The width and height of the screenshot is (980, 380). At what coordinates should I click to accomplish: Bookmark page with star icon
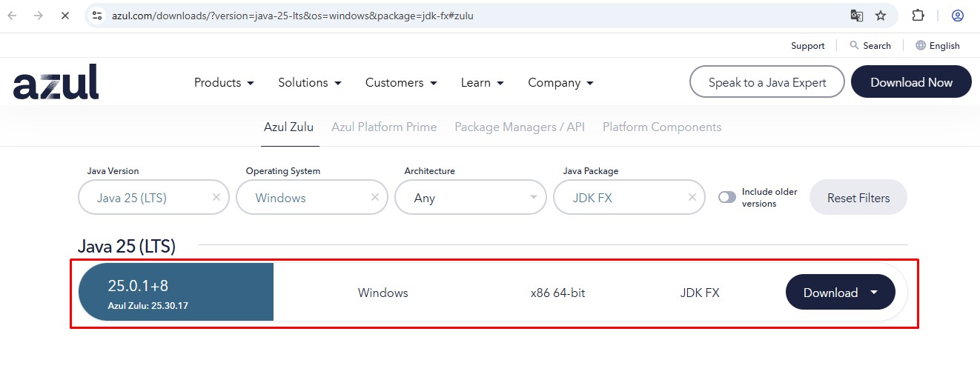click(x=881, y=16)
